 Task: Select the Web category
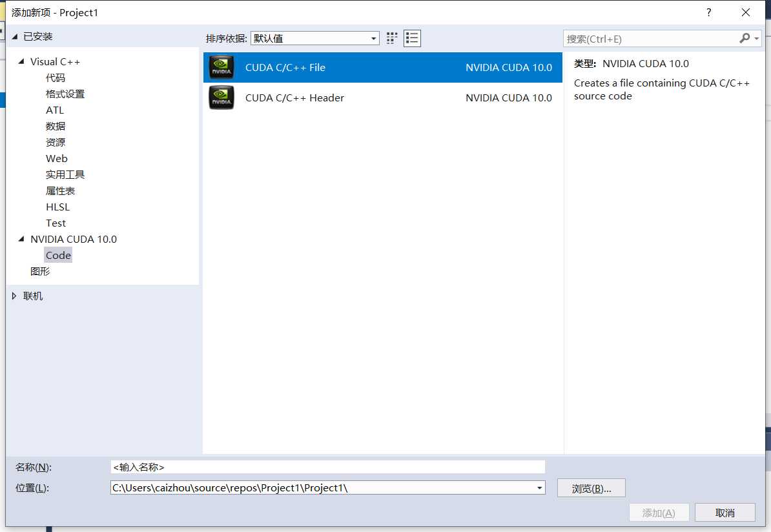click(x=57, y=158)
